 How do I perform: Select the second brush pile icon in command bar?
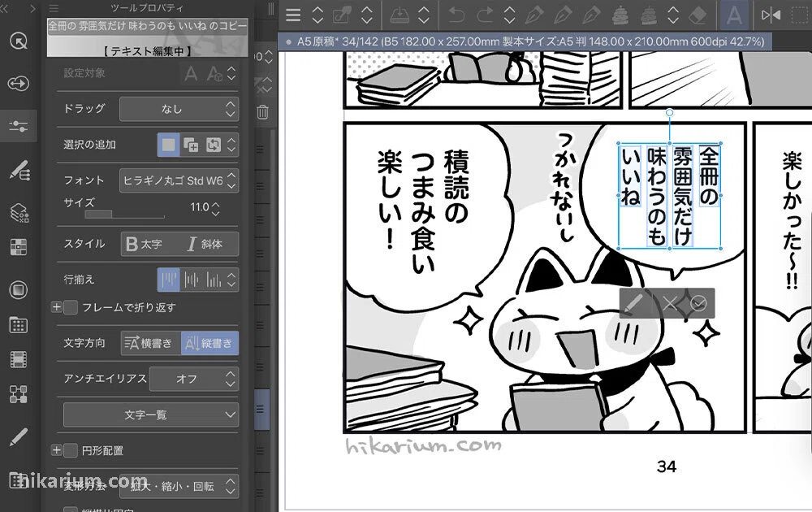648,15
